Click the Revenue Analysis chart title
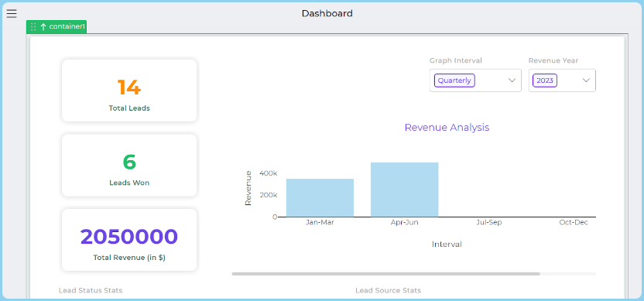Viewport: 644px width, 301px height. point(447,128)
